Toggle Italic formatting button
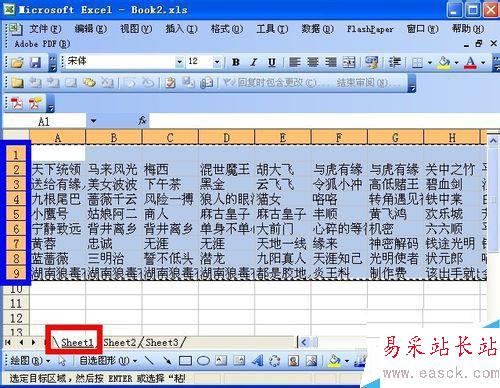This screenshot has width=500, height=388. (x=254, y=62)
